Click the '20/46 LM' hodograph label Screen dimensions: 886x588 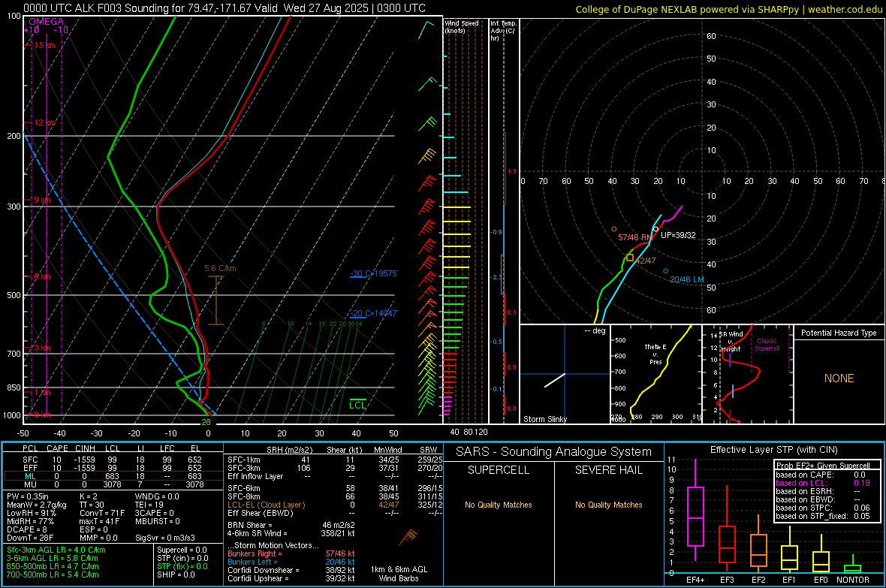(x=687, y=279)
